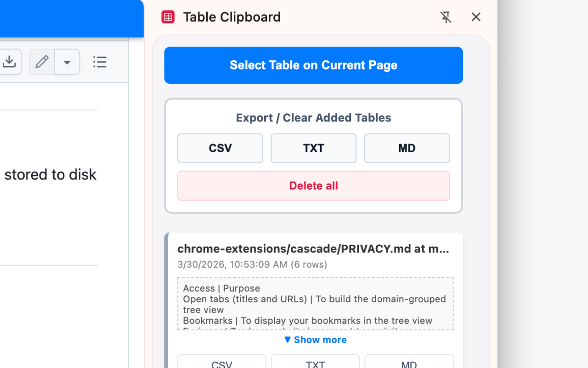Export all added tables as MD

pos(407,148)
